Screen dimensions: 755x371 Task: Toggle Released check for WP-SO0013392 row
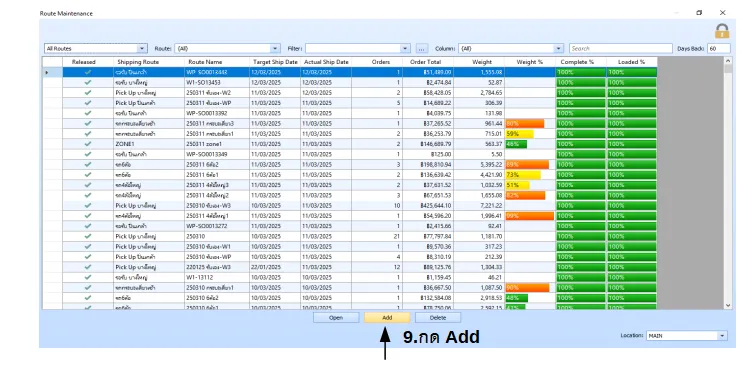[x=88, y=113]
